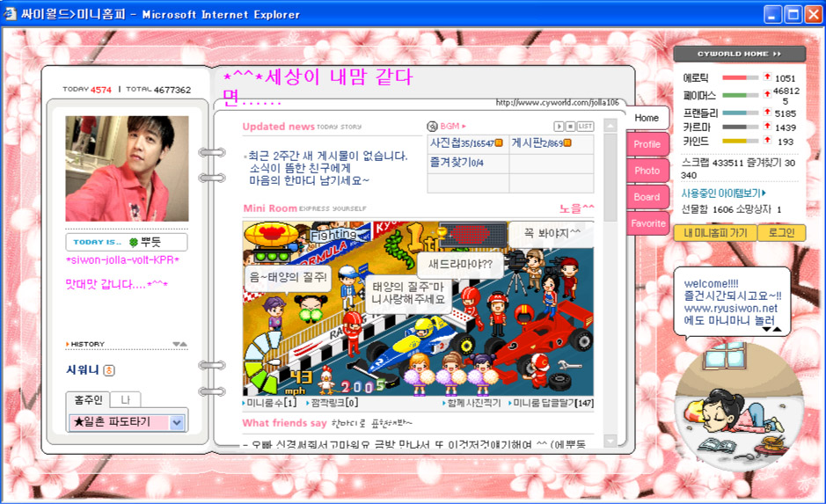826x504 pixels.
Task: Open the BGM LIST button
Action: point(585,127)
